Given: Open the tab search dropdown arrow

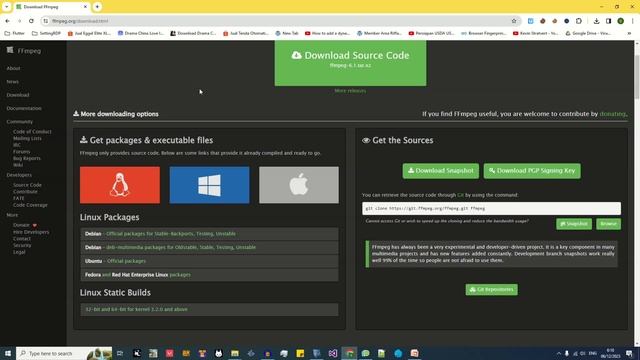Looking at the screenshot, I should (7, 7).
